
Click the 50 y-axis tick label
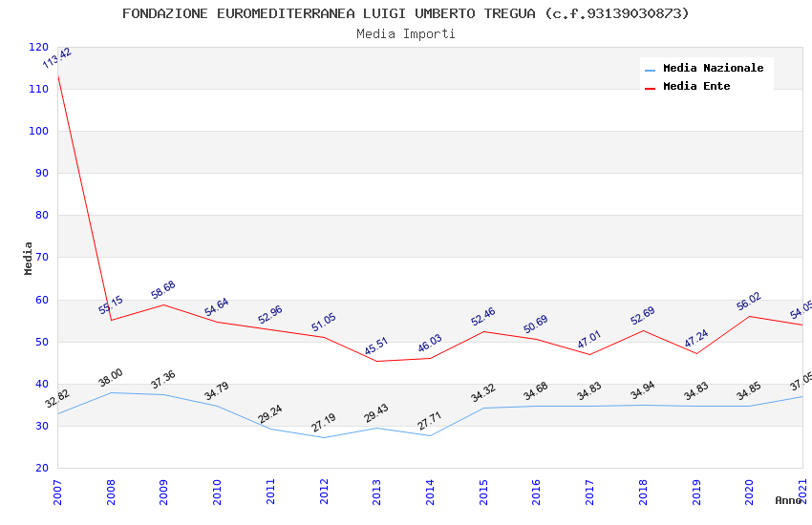(x=42, y=342)
